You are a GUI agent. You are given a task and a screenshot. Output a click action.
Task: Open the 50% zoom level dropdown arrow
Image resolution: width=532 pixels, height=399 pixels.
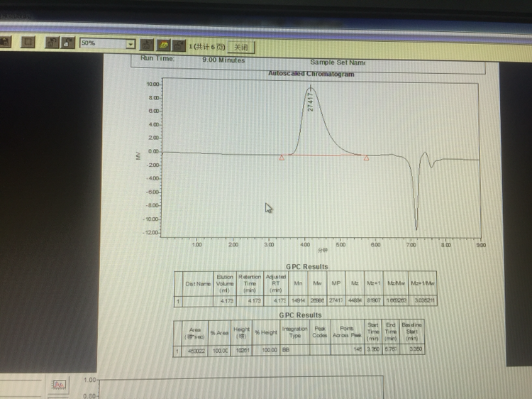click(131, 44)
